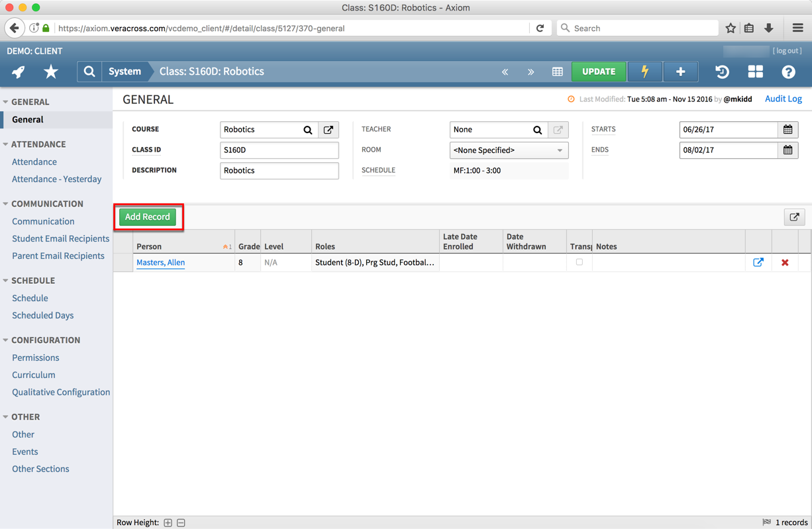Open the Audit Log link
This screenshot has width=812, height=529.
783,99
